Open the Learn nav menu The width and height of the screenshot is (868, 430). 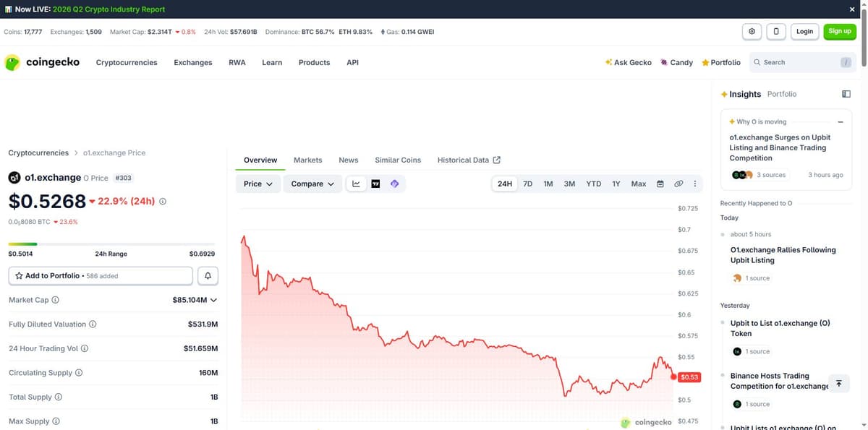(x=272, y=63)
